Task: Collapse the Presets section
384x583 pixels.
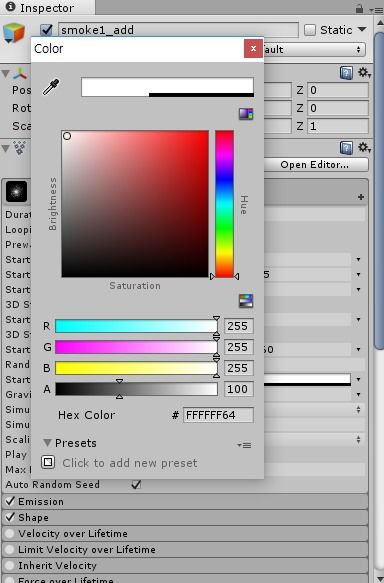Action: click(47, 442)
